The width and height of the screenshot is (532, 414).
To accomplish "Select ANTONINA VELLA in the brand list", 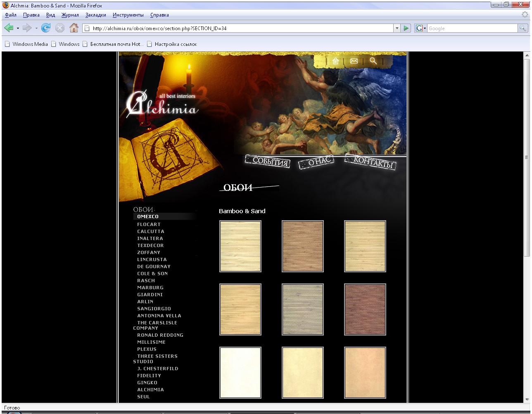I will pos(159,316).
